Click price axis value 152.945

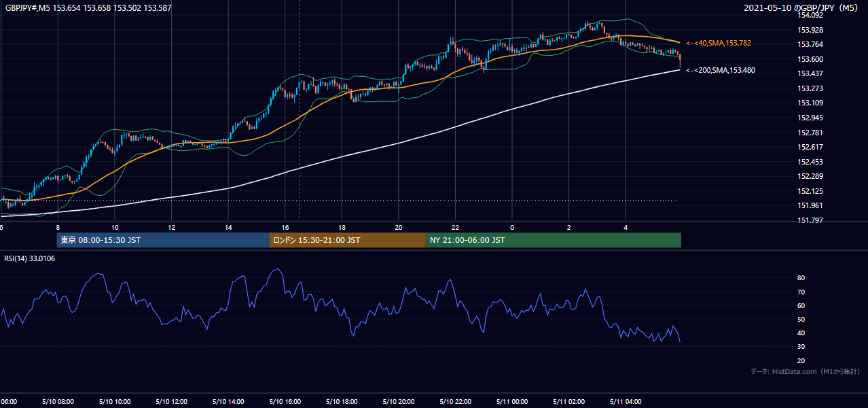[810, 118]
